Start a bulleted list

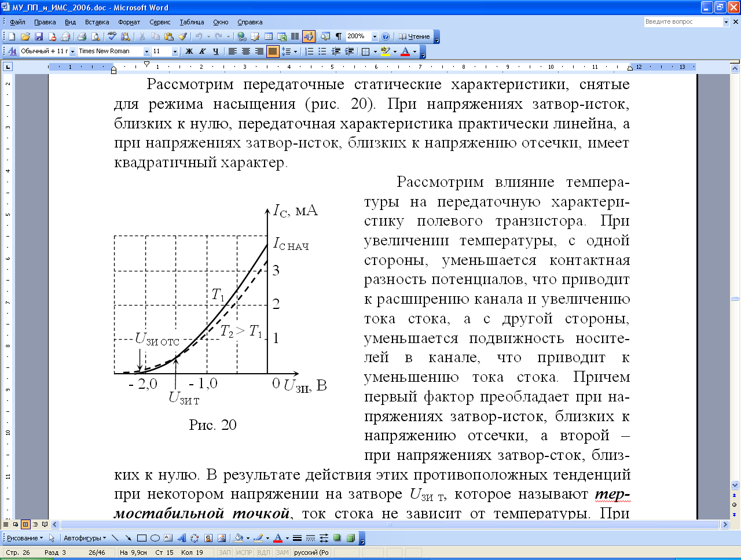click(322, 51)
